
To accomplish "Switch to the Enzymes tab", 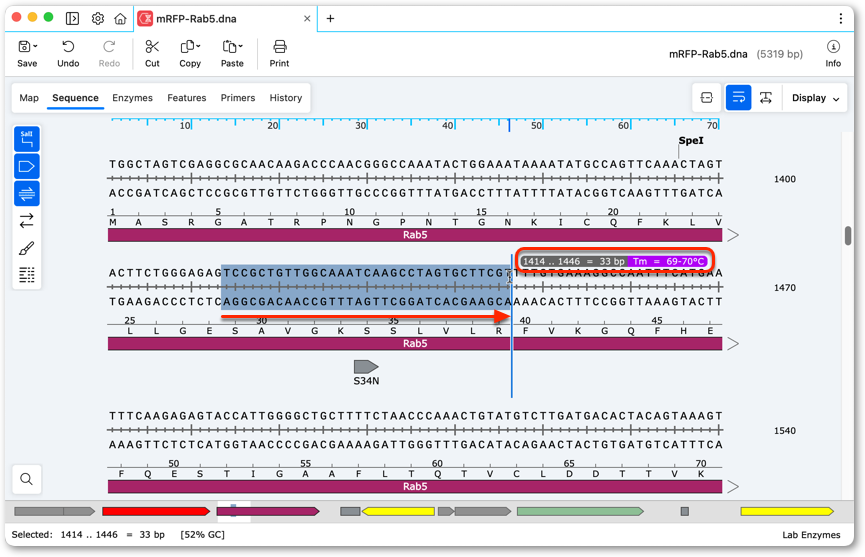I will point(132,98).
